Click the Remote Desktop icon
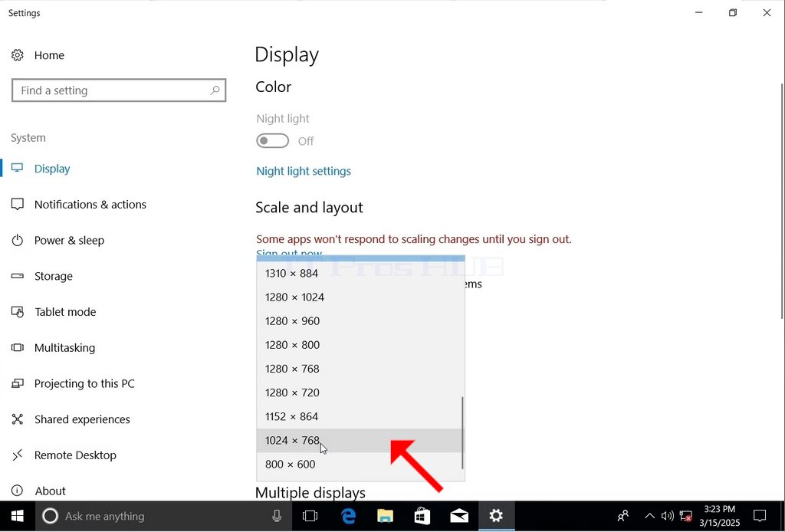Image resolution: width=785 pixels, height=532 pixels. tap(18, 455)
